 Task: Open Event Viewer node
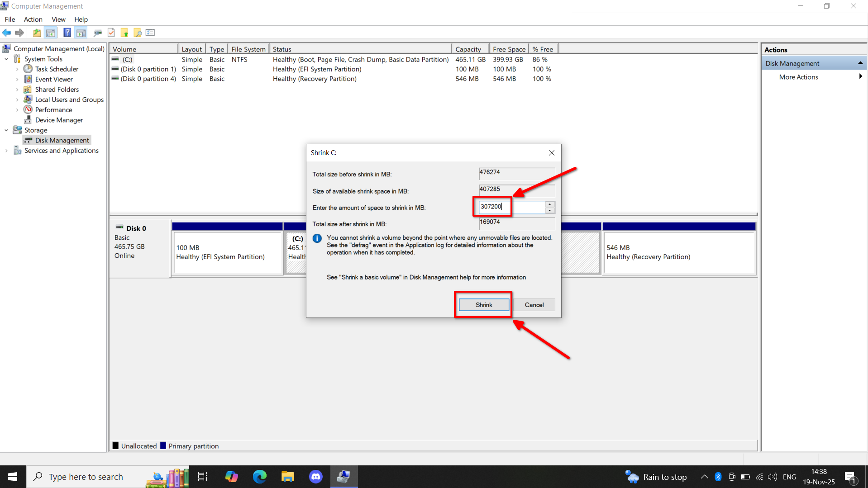54,79
